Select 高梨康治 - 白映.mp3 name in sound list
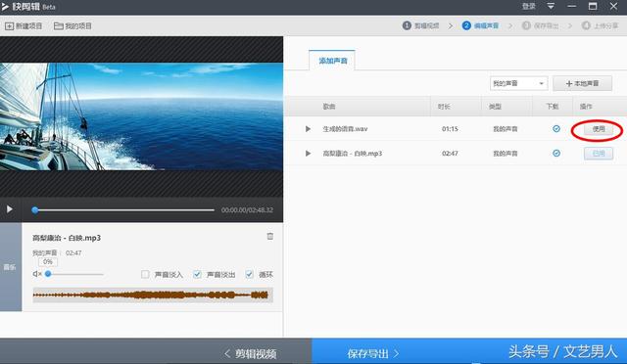The height and width of the screenshot is (364, 627). (x=353, y=154)
